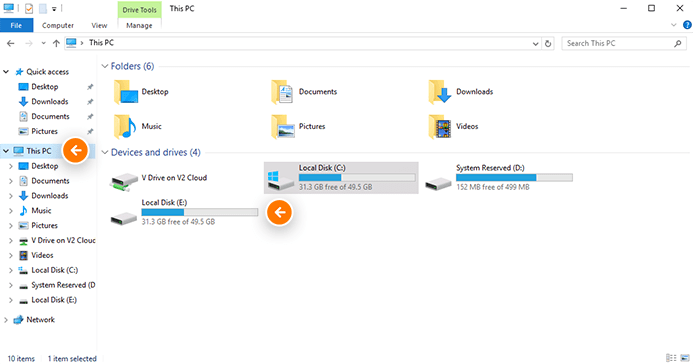
Task: Expand Videos node in navigation pane
Action: (11, 255)
